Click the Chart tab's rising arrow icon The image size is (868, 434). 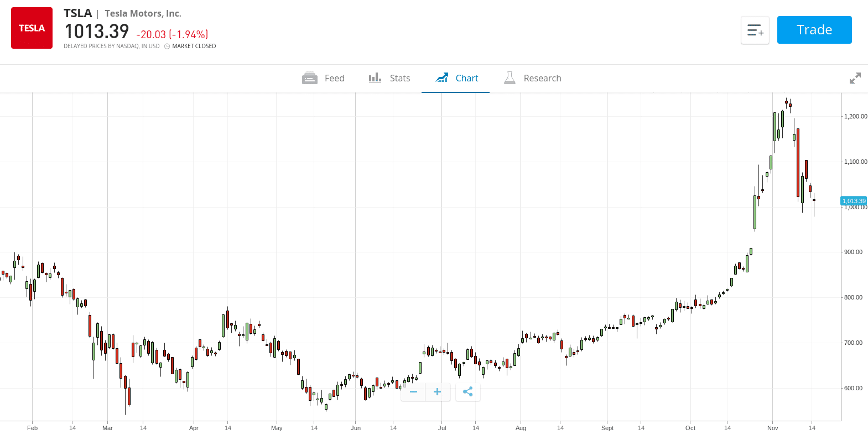pos(441,77)
